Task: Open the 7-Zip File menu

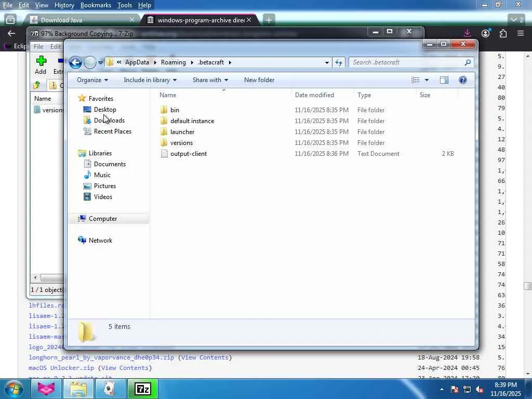Action: pos(38,46)
